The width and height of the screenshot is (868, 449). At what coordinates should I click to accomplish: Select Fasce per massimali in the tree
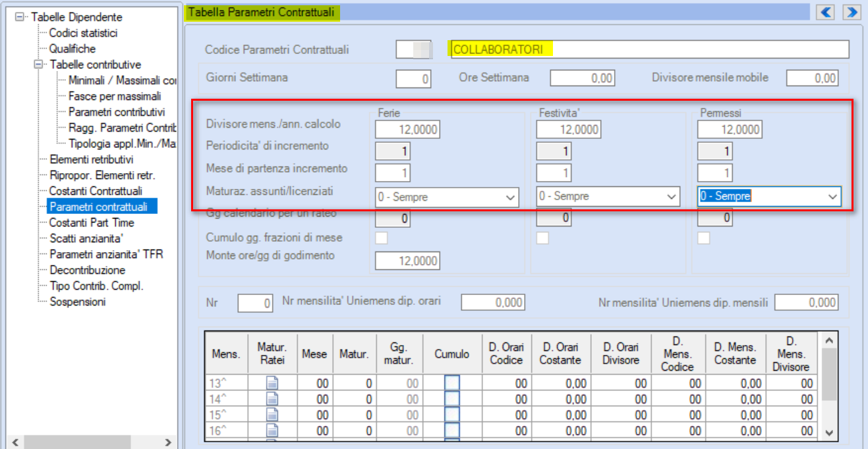click(x=115, y=96)
